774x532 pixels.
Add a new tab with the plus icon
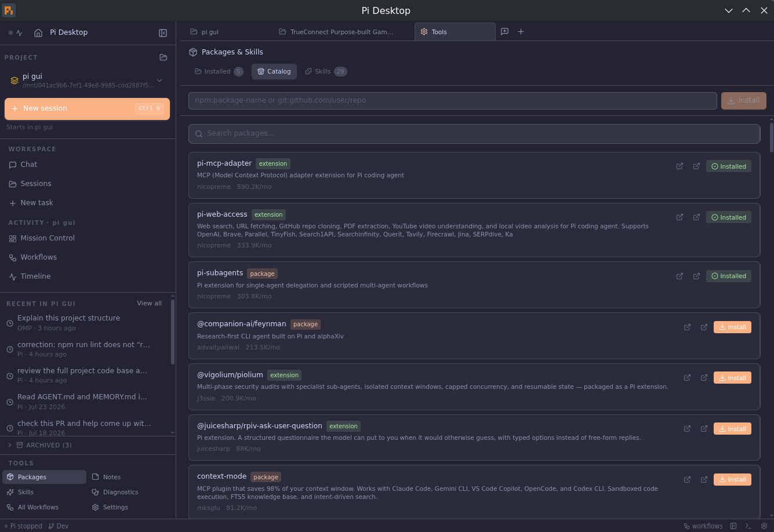(x=521, y=31)
